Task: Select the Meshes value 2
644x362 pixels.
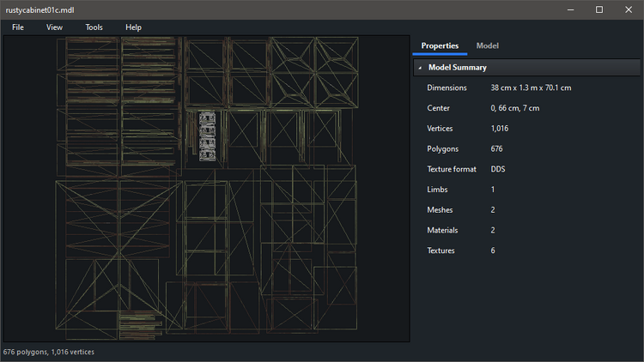Action: point(493,210)
